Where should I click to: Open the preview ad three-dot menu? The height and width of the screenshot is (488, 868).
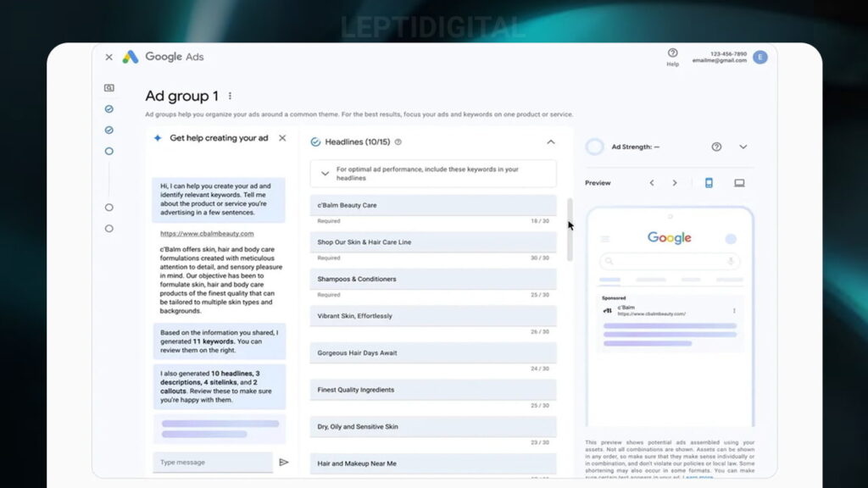click(734, 311)
